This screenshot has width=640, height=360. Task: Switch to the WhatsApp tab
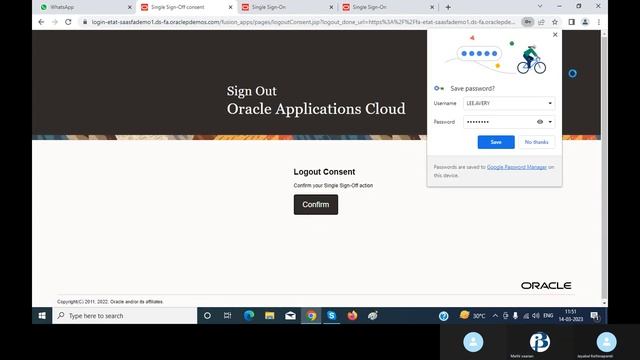[x=85, y=7]
